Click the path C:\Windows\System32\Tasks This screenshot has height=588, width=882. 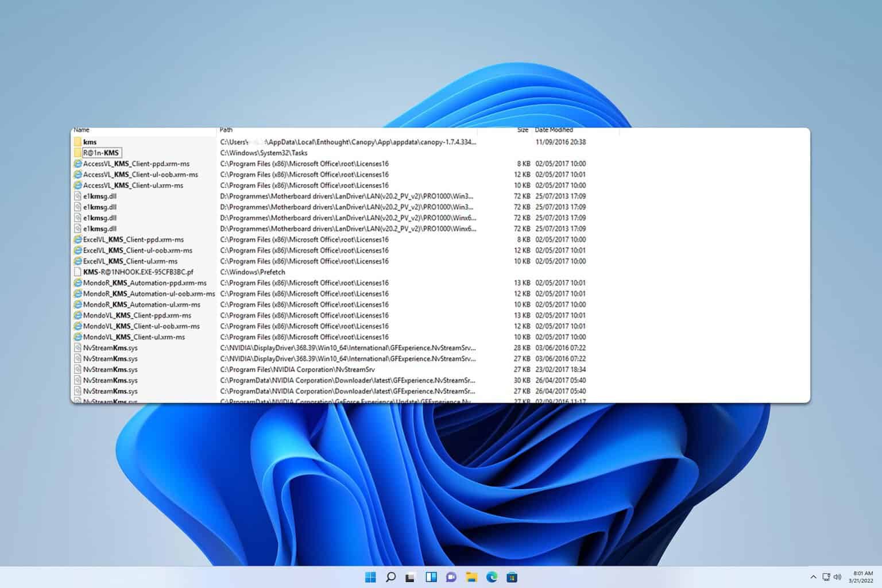pos(264,153)
